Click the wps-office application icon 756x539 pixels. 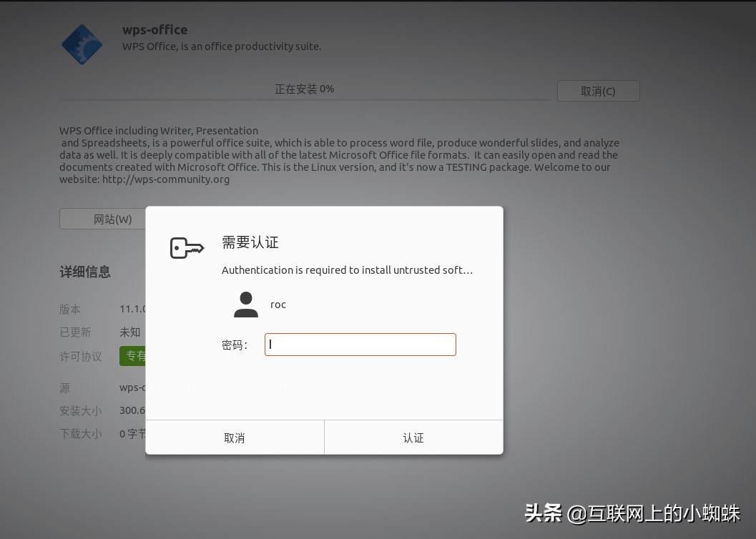click(82, 44)
